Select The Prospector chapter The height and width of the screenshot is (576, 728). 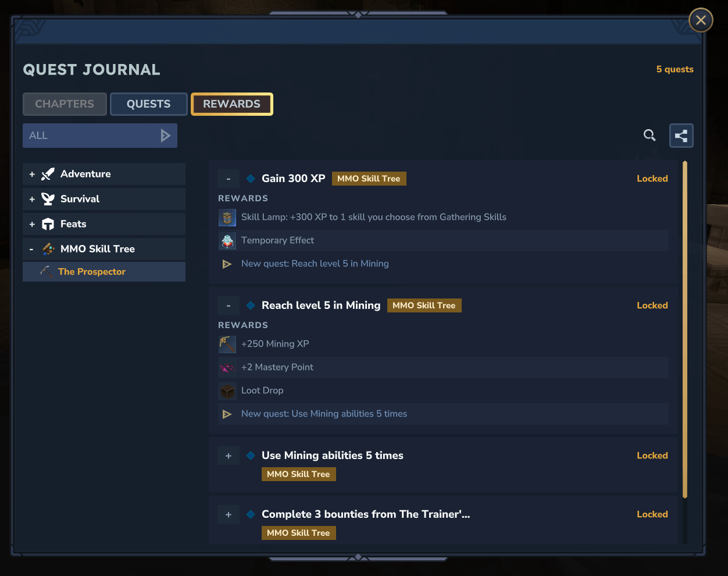point(104,272)
